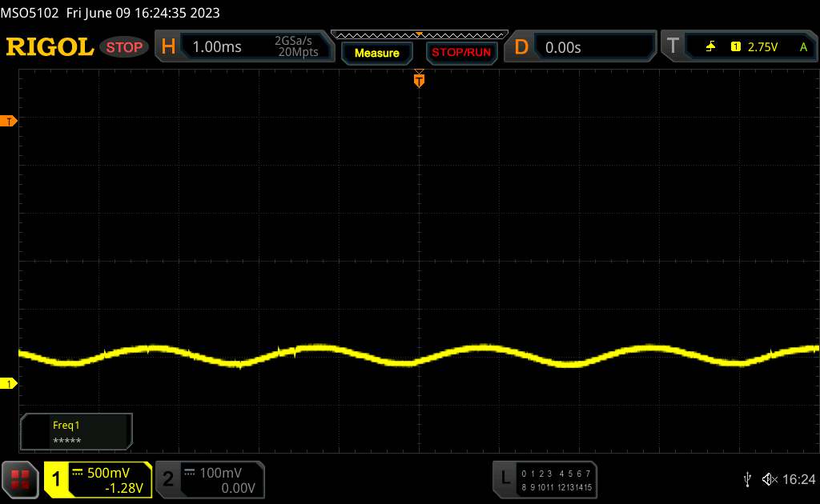
Task: Select the 0.00s delay value
Action: [x=563, y=47]
